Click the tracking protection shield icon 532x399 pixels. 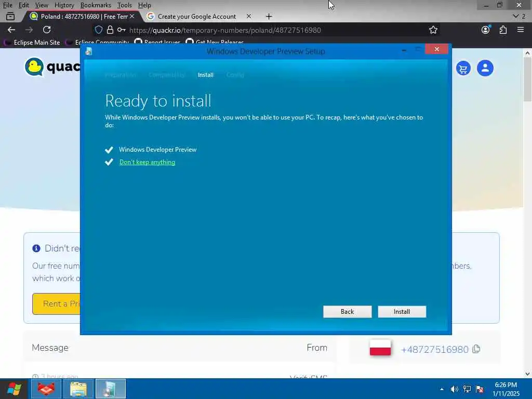click(x=99, y=30)
